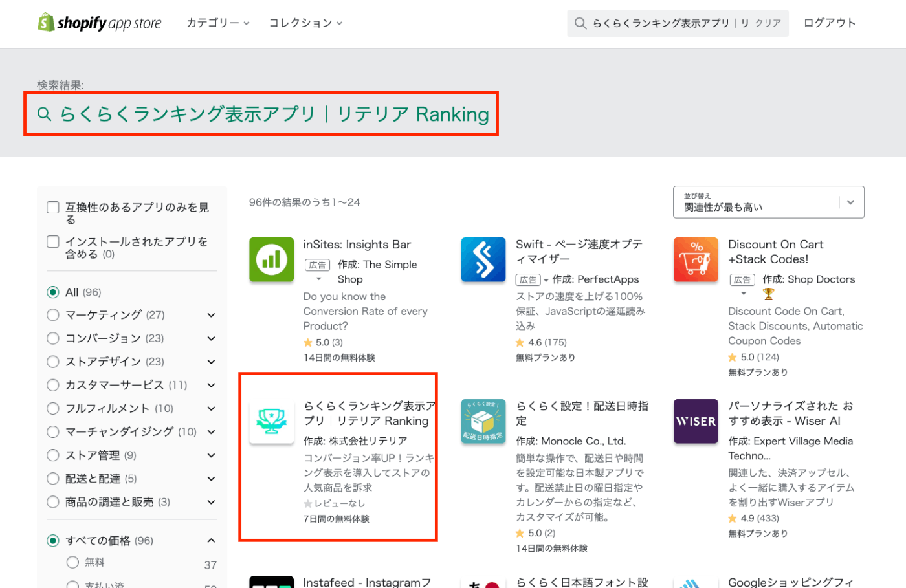The height and width of the screenshot is (588, 906).
Task: Collapse the すべての価格 section chevron
Action: pyautogui.click(x=211, y=541)
